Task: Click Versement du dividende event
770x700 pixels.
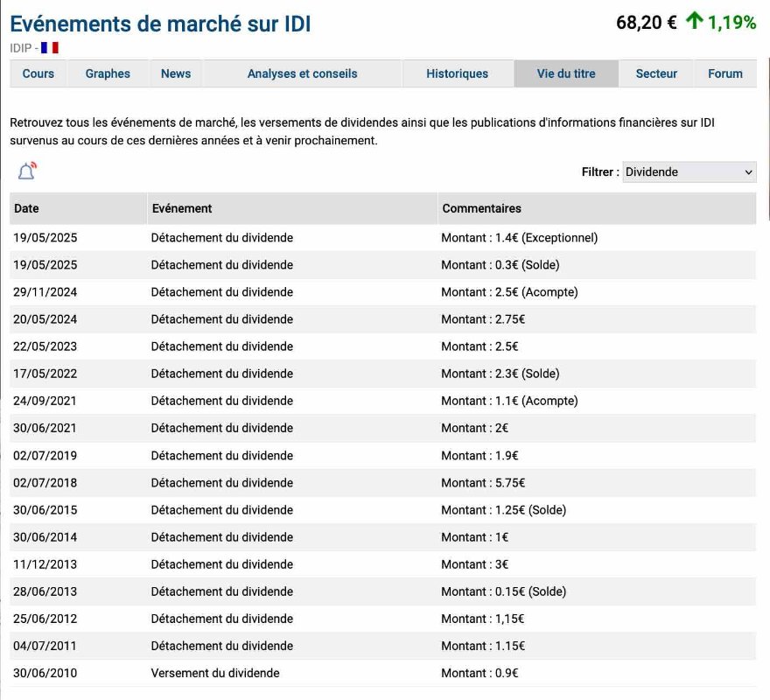Action: [215, 673]
